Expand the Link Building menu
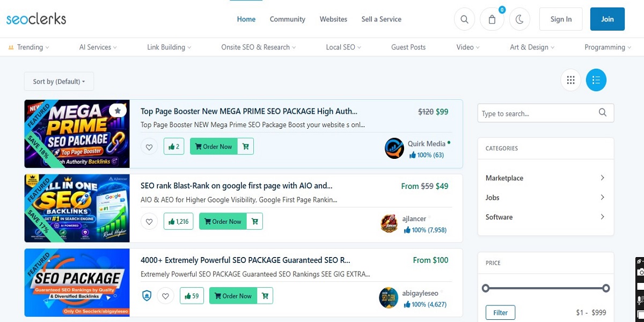Viewport: 644px width, 322px height. (x=169, y=47)
